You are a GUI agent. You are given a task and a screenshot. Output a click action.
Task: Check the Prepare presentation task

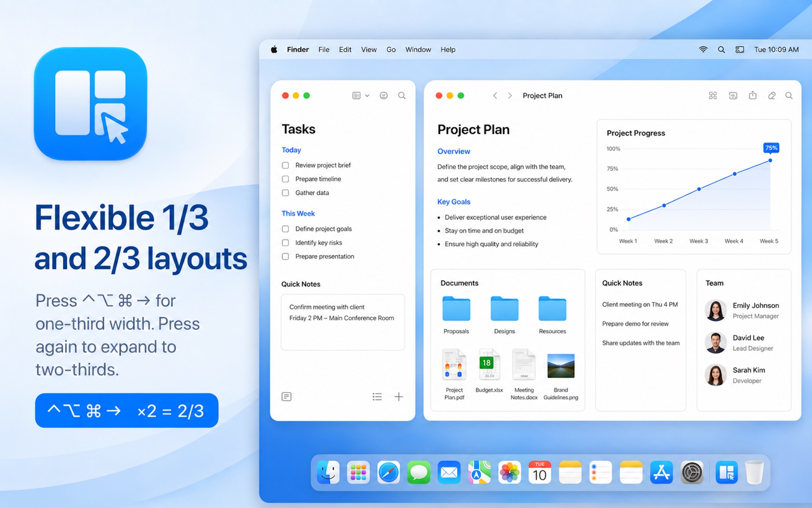tap(286, 256)
